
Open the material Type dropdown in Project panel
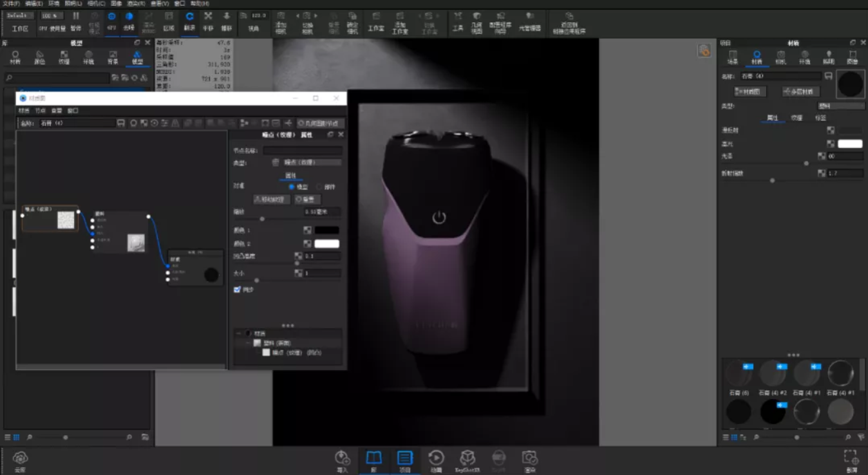tap(841, 106)
